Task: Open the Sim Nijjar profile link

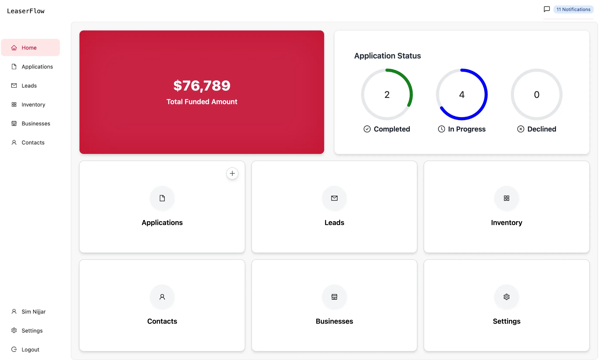Action: point(33,312)
